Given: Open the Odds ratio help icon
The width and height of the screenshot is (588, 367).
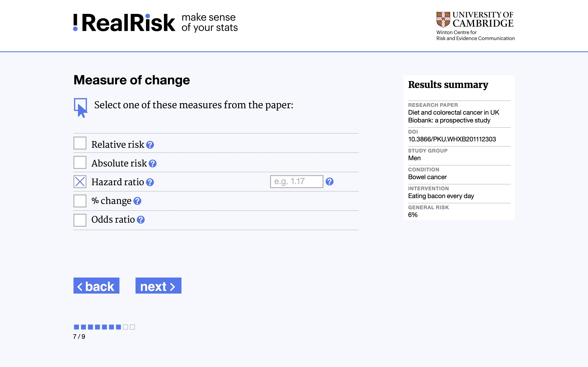Looking at the screenshot, I should click(141, 220).
